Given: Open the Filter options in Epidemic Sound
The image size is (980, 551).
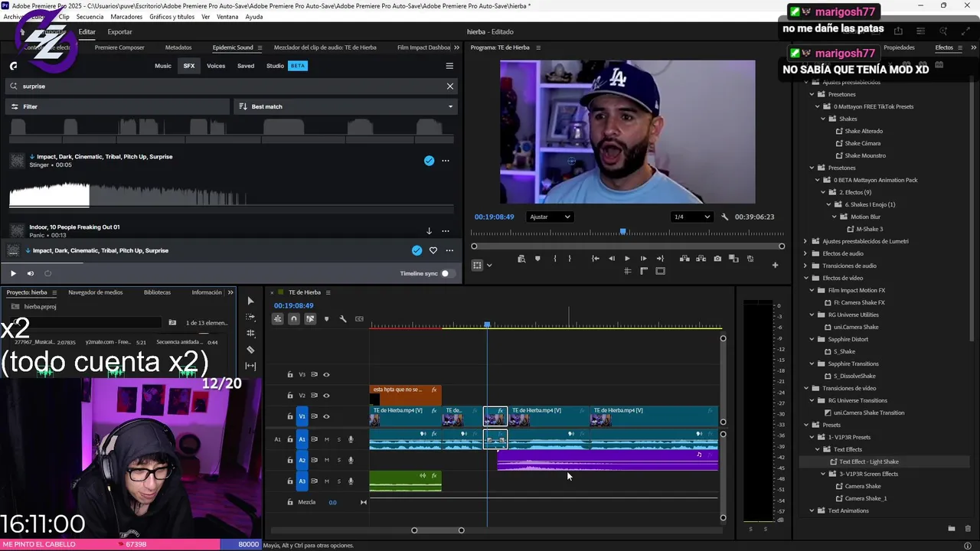Looking at the screenshot, I should tap(119, 106).
